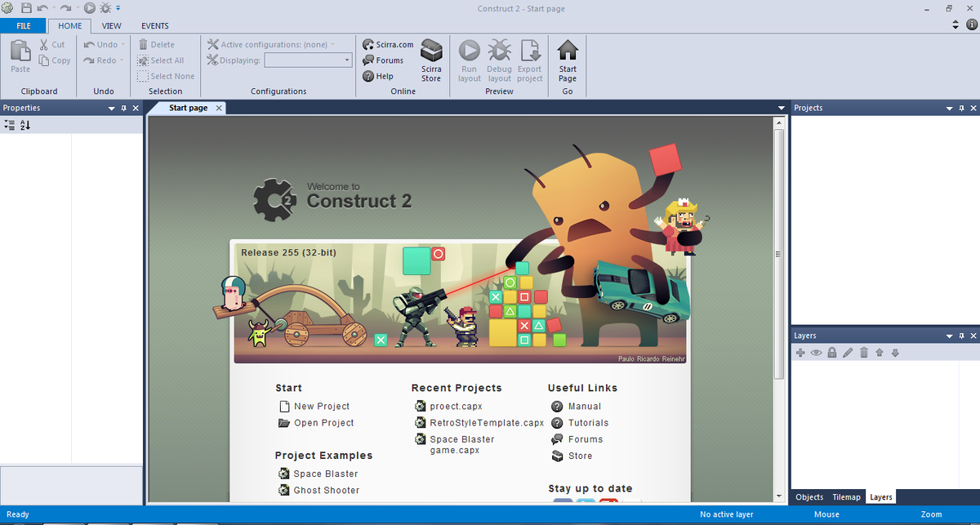Toggle alphabetical sort in Properties panel
This screenshot has width=980, height=525.
point(24,125)
